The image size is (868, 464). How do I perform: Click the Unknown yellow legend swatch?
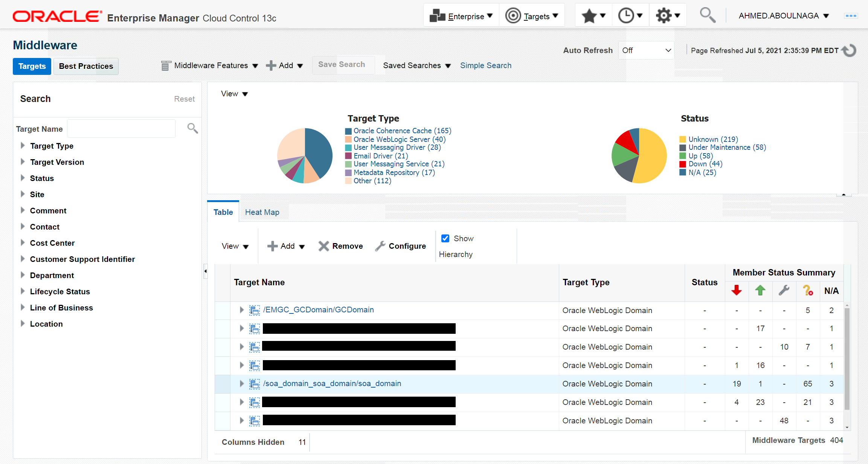click(683, 139)
